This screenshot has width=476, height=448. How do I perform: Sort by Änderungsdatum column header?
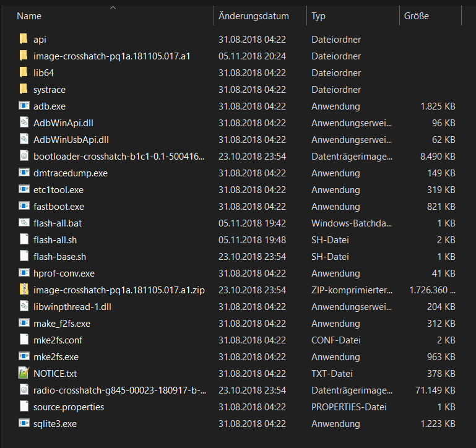[x=254, y=16]
